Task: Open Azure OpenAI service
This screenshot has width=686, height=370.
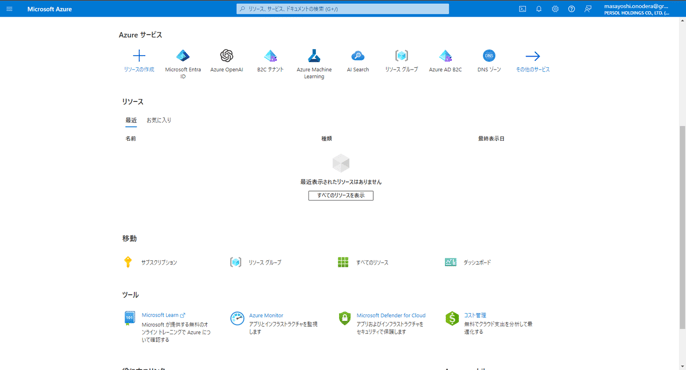Action: tap(227, 56)
